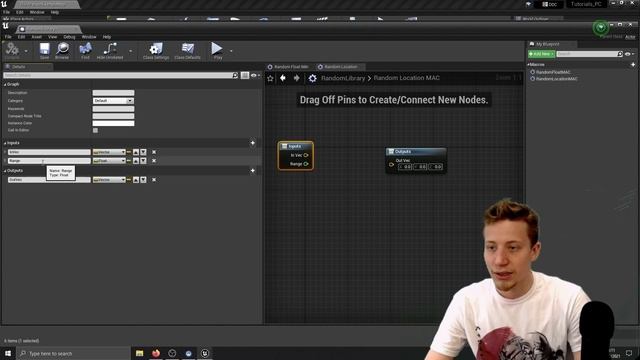Open the Help menu of the Blueprint editor
The height and width of the screenshot is (360, 640).
click(107, 37)
